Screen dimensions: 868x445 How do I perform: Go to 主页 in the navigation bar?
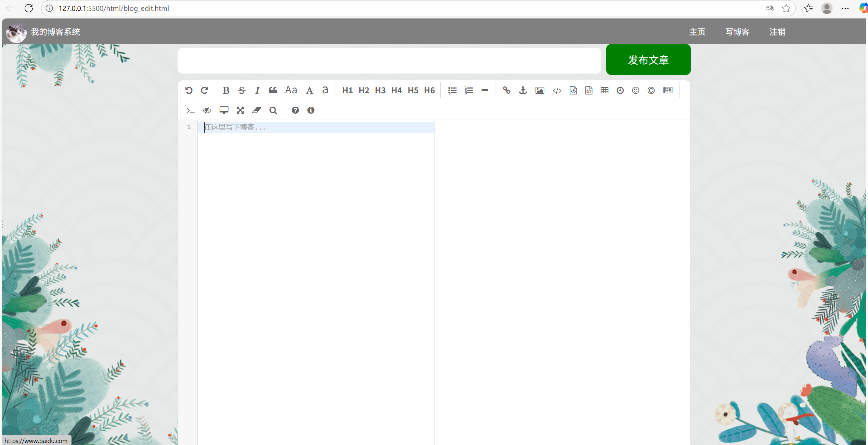pyautogui.click(x=697, y=32)
